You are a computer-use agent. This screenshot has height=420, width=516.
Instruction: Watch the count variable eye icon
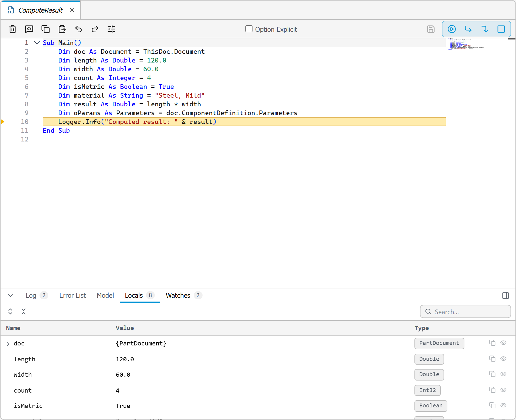(x=503, y=390)
